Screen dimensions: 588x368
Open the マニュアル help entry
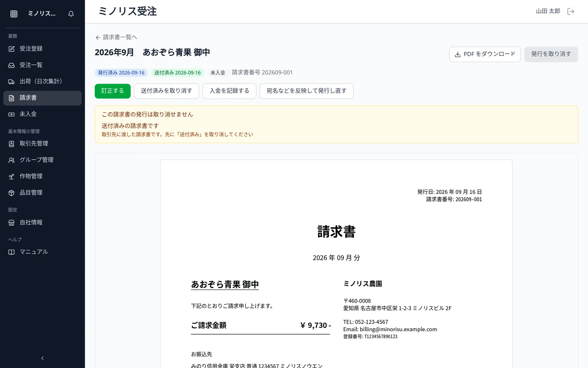(43, 252)
